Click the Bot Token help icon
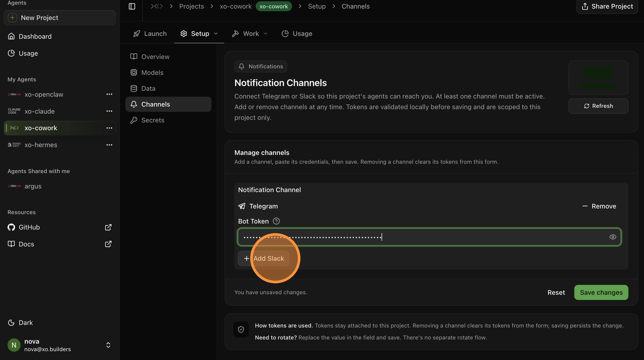Image resolution: width=644 pixels, height=360 pixels. click(x=276, y=221)
